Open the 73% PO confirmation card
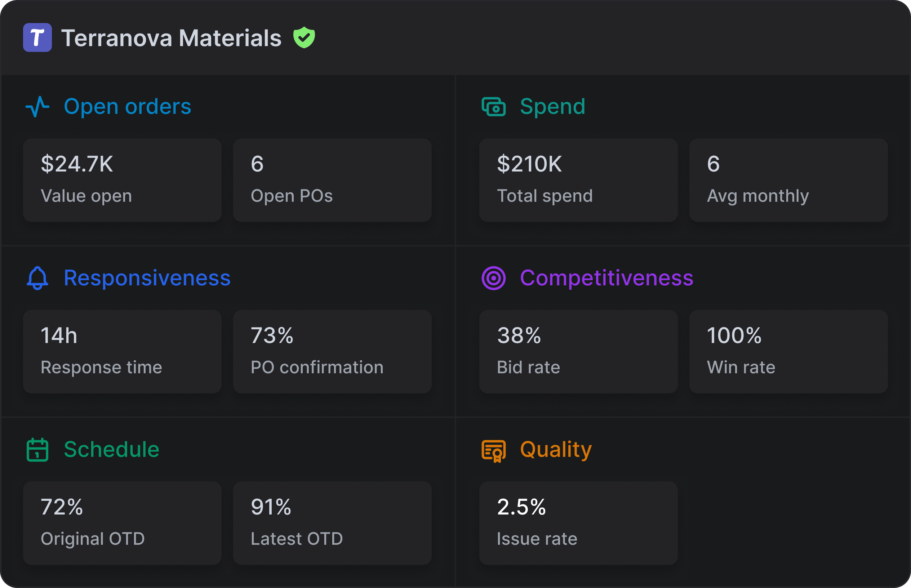This screenshot has width=911, height=588. tap(332, 352)
